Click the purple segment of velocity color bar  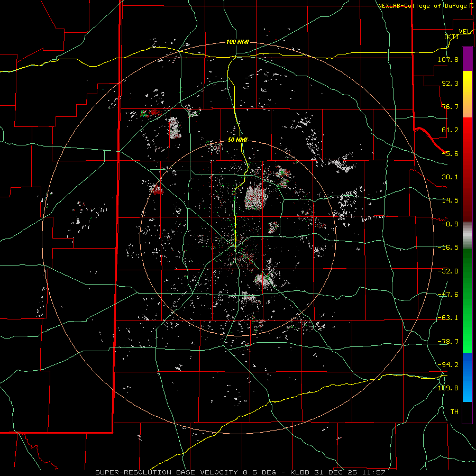(x=467, y=59)
